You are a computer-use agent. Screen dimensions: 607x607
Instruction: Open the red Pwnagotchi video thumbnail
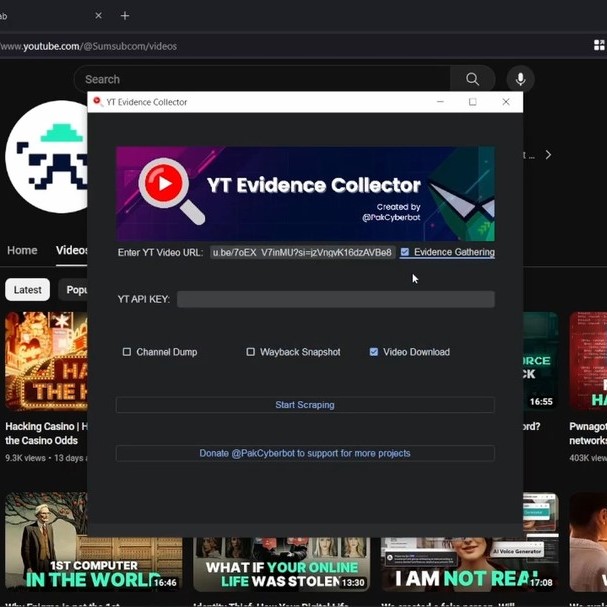coord(588,361)
